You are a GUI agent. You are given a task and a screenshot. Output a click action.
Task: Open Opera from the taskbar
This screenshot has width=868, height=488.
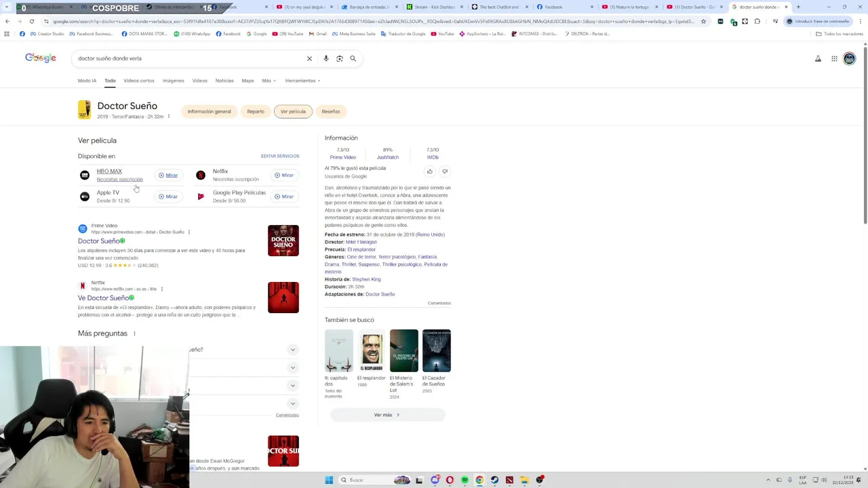450,480
